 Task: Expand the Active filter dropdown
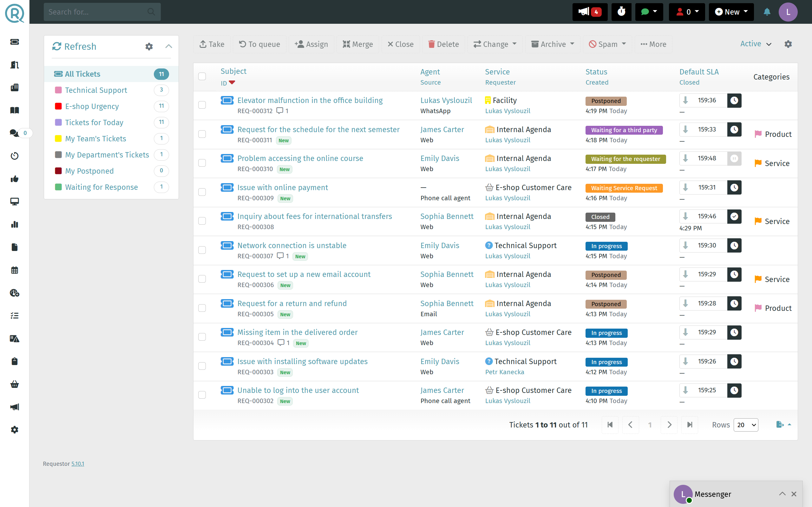(x=755, y=44)
